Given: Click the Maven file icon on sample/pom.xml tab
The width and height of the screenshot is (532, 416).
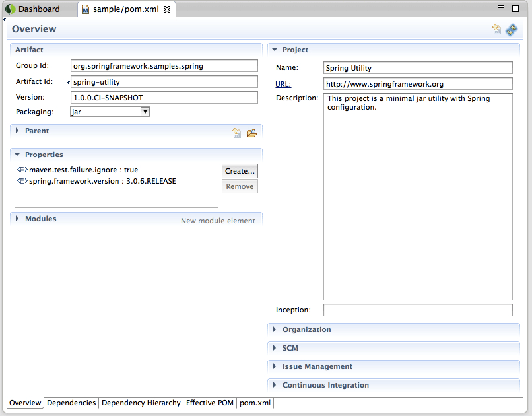Looking at the screenshot, I should 86,9.
